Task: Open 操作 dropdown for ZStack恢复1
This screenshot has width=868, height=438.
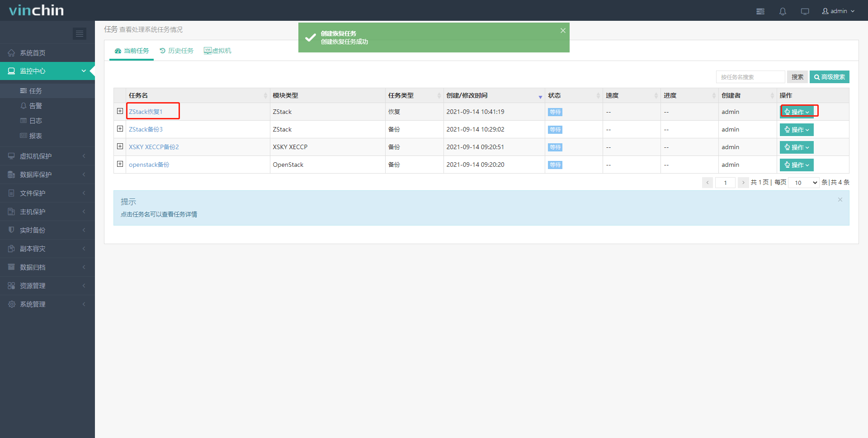Action: 797,112
